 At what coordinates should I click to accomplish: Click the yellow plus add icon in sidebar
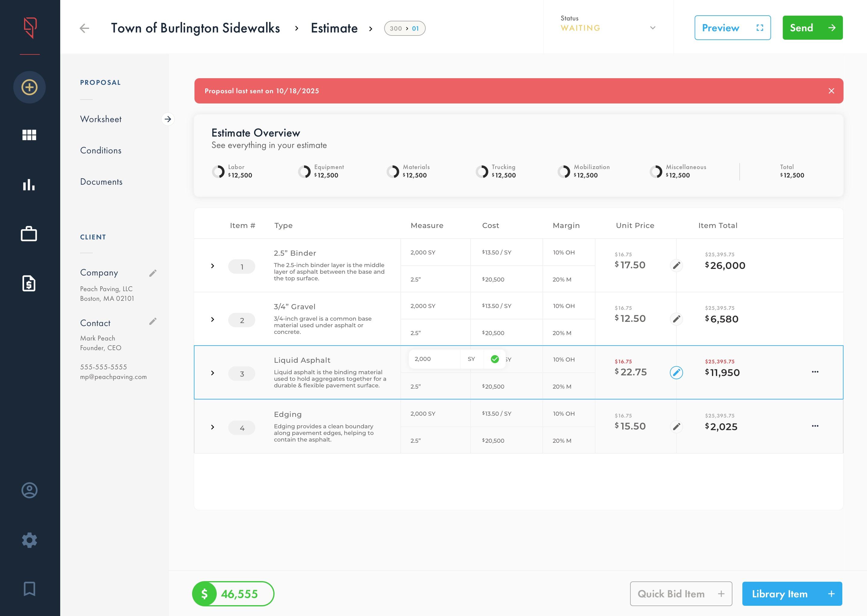[29, 87]
